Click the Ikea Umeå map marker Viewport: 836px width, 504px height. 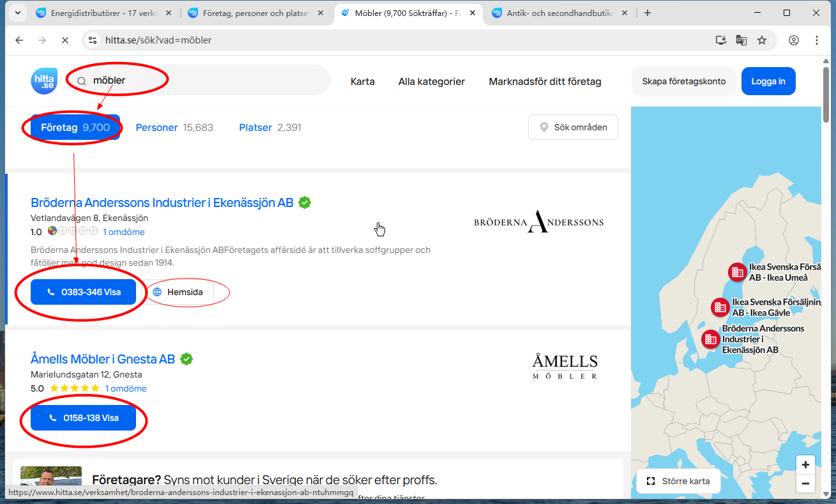pyautogui.click(x=738, y=272)
